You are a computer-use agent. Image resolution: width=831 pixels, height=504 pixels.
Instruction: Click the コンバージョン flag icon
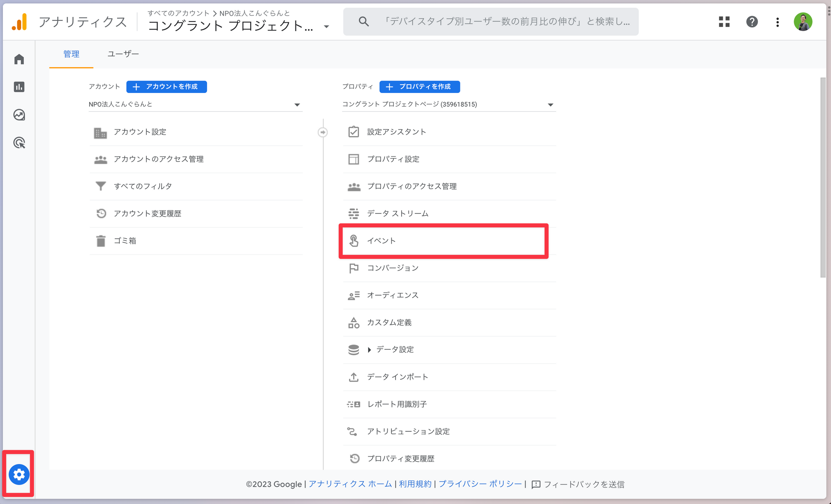tap(354, 268)
